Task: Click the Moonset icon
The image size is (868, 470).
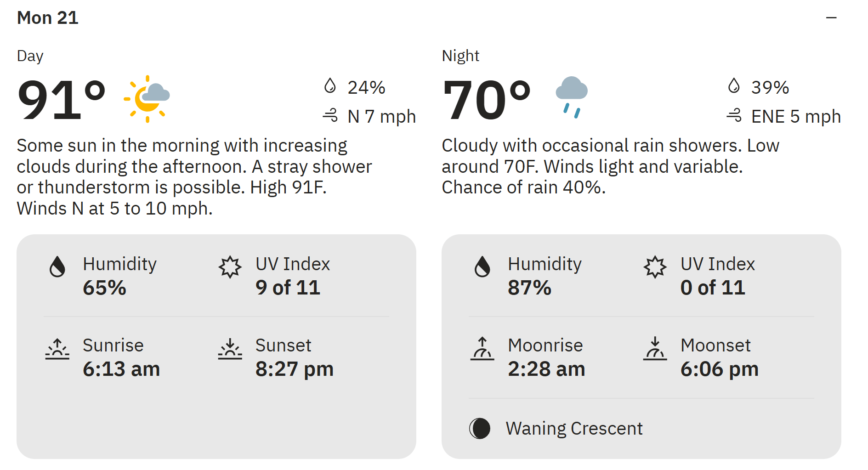Action: tap(655, 349)
